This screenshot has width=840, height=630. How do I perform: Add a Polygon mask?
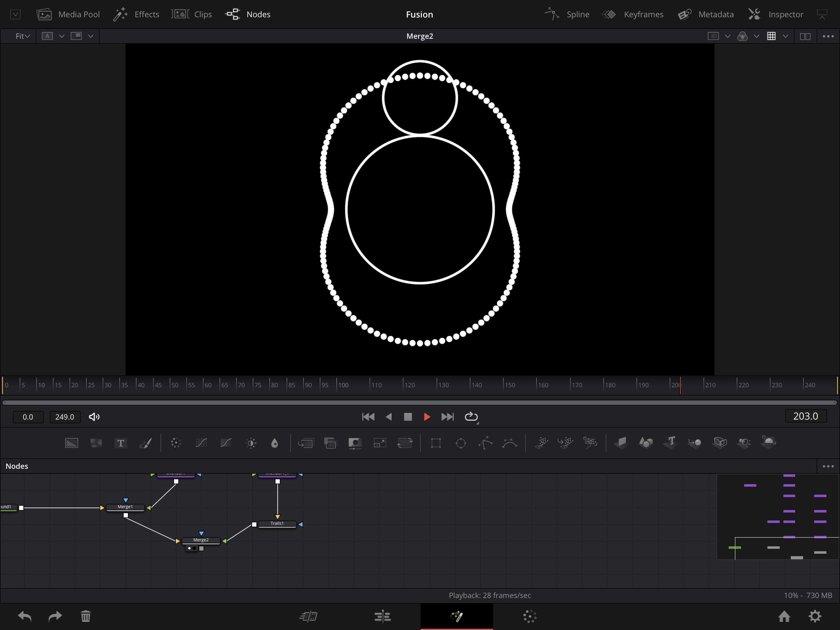pos(485,443)
